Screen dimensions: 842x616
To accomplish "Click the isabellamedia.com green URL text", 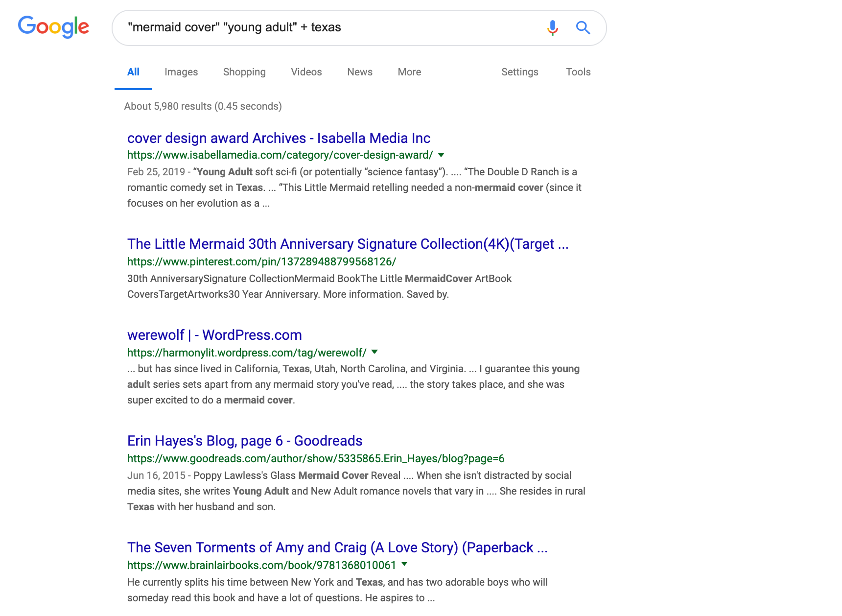I will pos(280,155).
